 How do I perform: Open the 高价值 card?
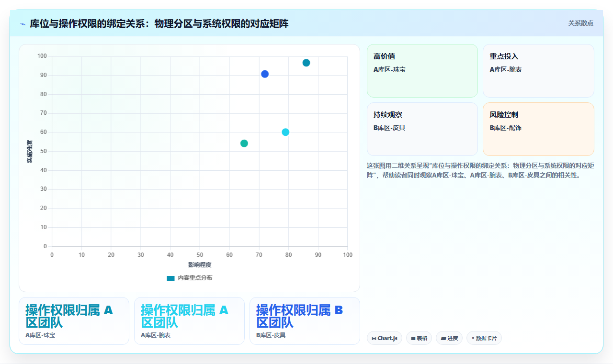click(x=422, y=71)
